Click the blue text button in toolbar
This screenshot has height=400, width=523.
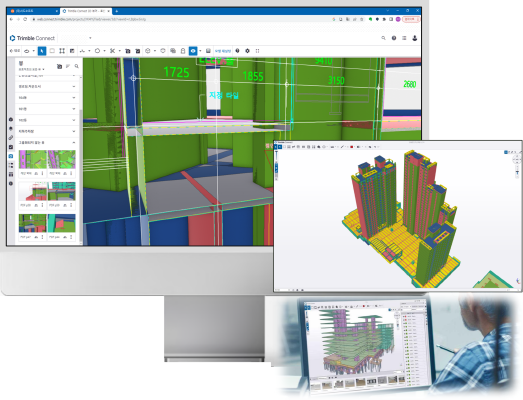coord(223,51)
